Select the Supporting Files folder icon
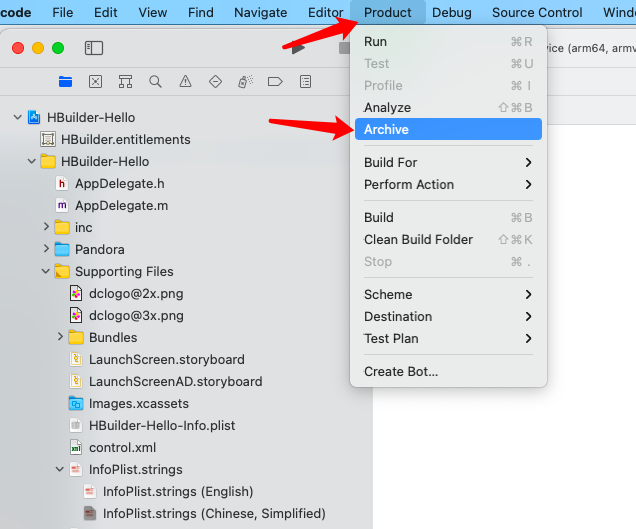Viewport: 636px width, 529px height. click(62, 271)
